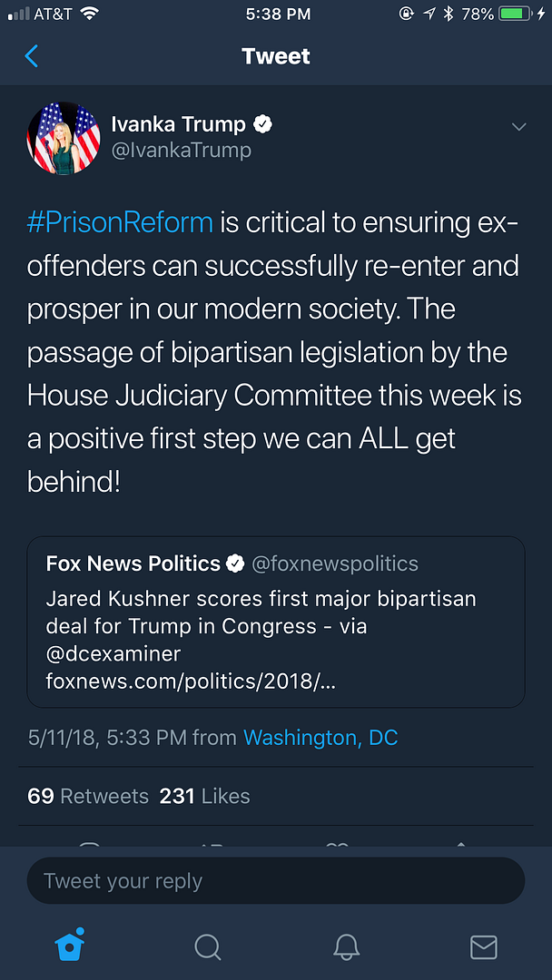Open the Search magnifier tab
The width and height of the screenshot is (552, 980).
click(208, 946)
